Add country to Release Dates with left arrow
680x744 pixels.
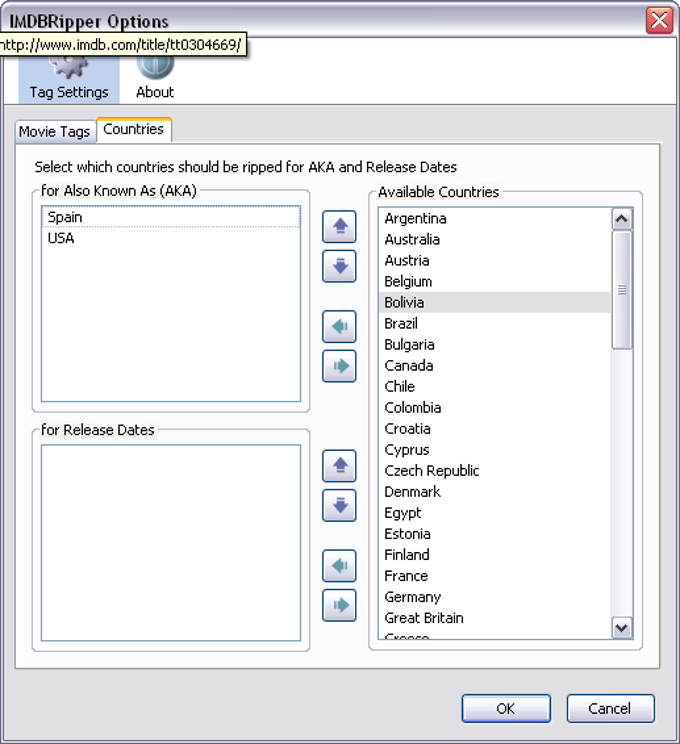point(340,566)
